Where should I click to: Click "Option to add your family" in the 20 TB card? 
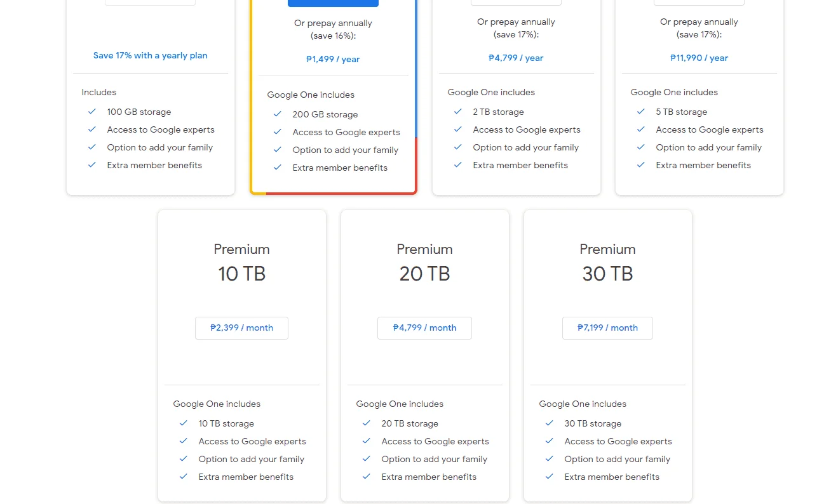tap(434, 459)
